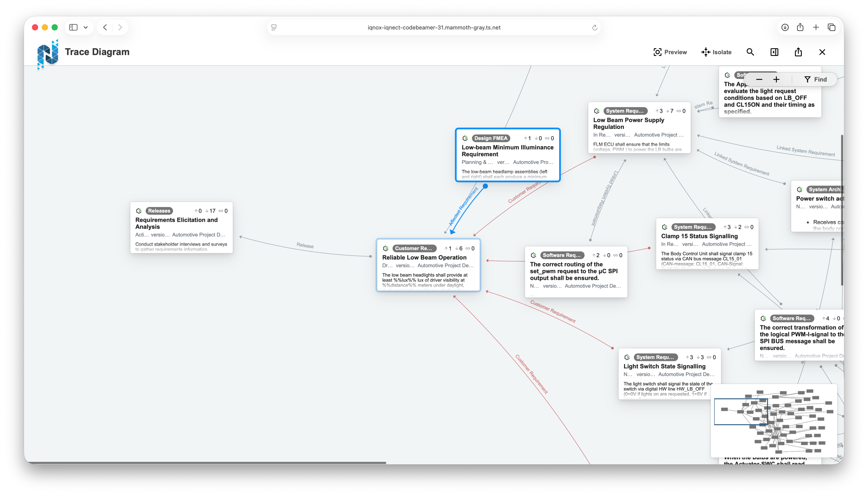This screenshot has height=496, width=868.
Task: Open a new browser tab
Action: tap(816, 27)
